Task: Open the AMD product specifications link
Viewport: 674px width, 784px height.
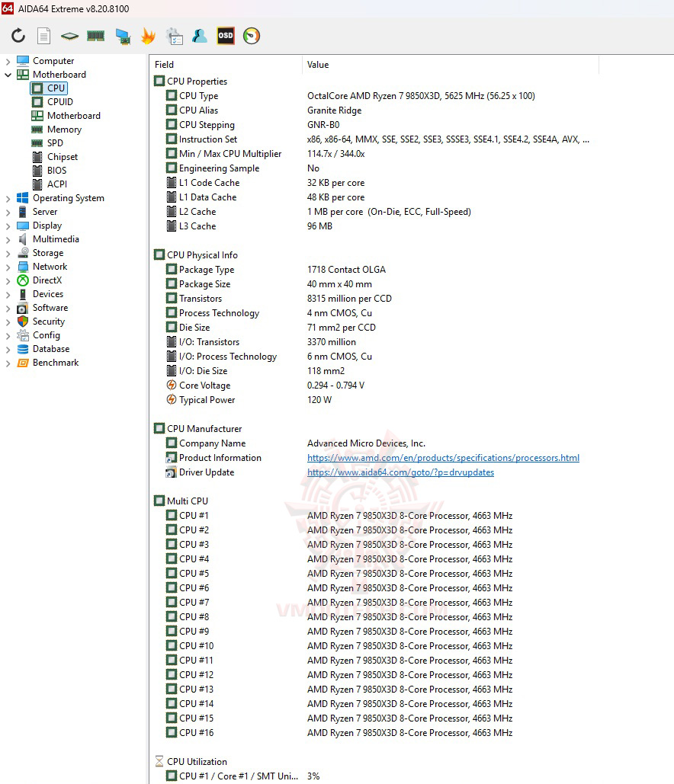Action: pos(443,458)
